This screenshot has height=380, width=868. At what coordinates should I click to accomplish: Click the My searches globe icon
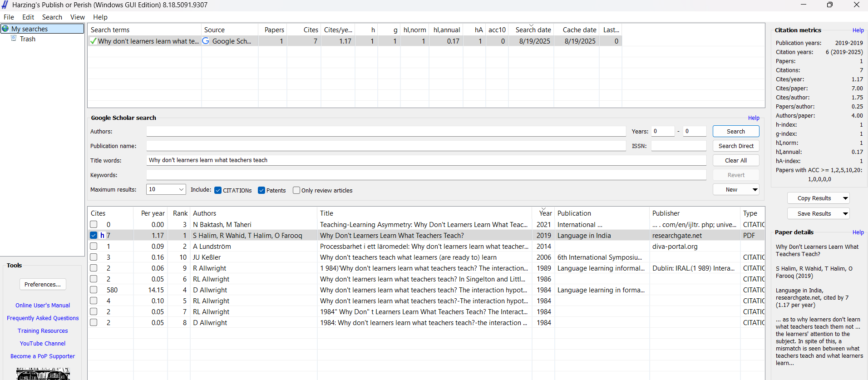(x=5, y=29)
